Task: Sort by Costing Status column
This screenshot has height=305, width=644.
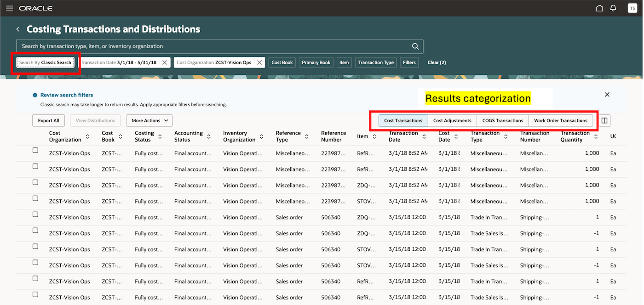Action: pyautogui.click(x=160, y=137)
